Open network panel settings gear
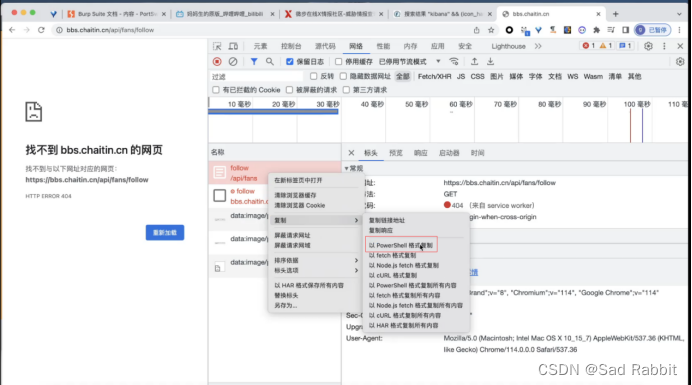 click(680, 62)
